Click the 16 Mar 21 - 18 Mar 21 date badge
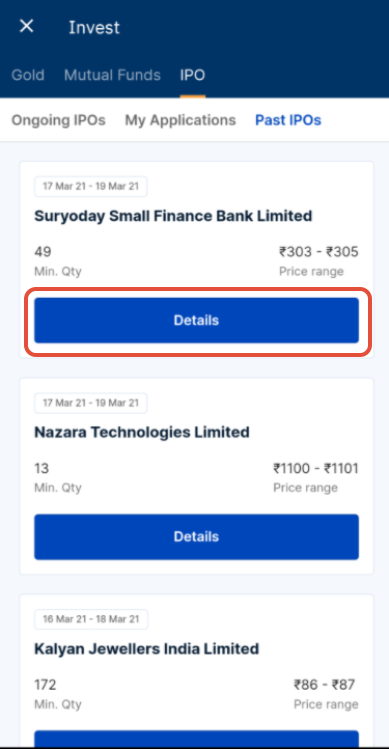The image size is (389, 749). point(91,619)
